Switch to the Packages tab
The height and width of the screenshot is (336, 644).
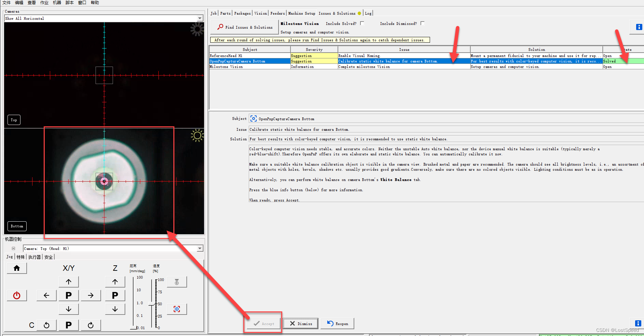click(x=242, y=13)
